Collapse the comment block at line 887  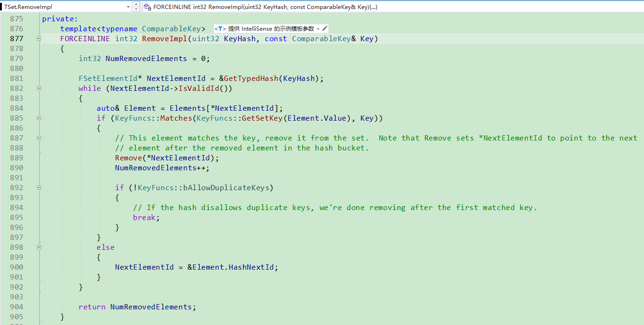[x=39, y=138]
